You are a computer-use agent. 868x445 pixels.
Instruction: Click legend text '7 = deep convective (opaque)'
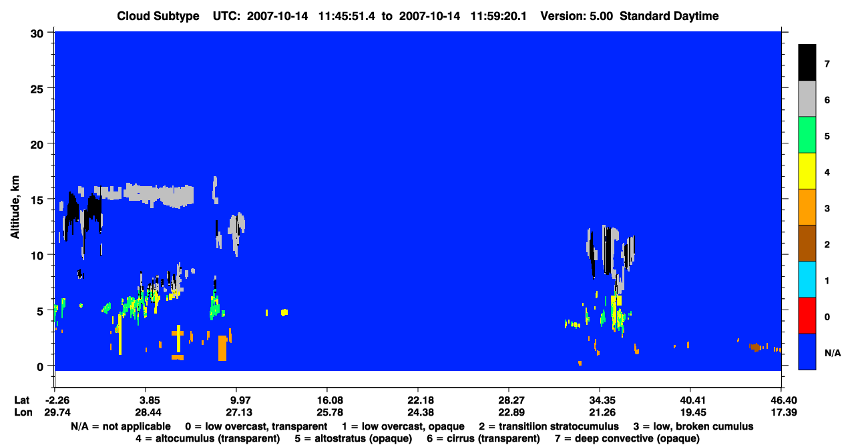point(627,438)
